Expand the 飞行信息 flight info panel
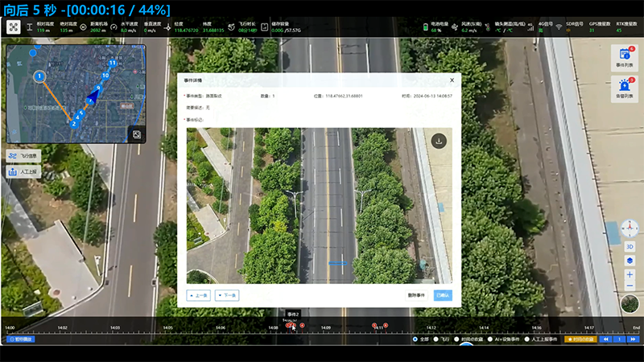The height and width of the screenshot is (362, 644). coord(23,155)
